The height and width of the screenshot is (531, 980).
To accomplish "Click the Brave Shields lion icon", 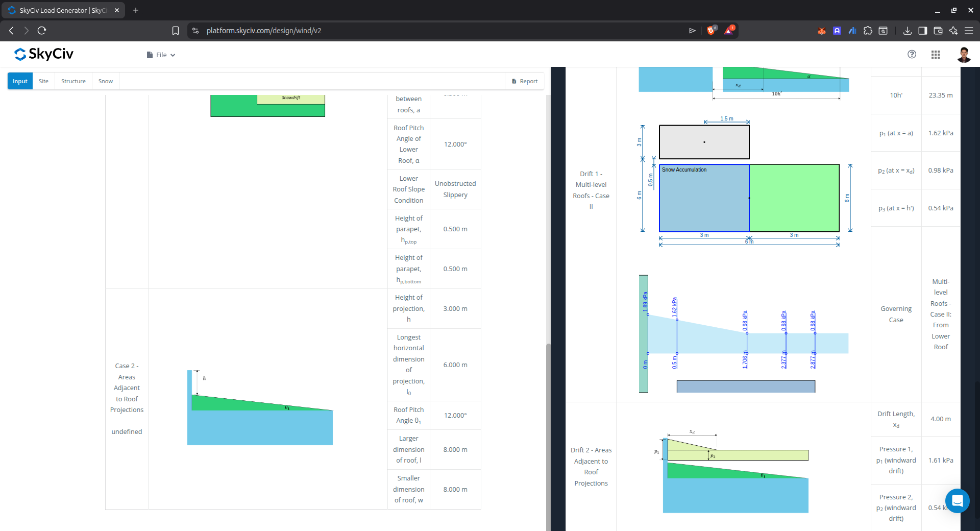I will coord(711,31).
